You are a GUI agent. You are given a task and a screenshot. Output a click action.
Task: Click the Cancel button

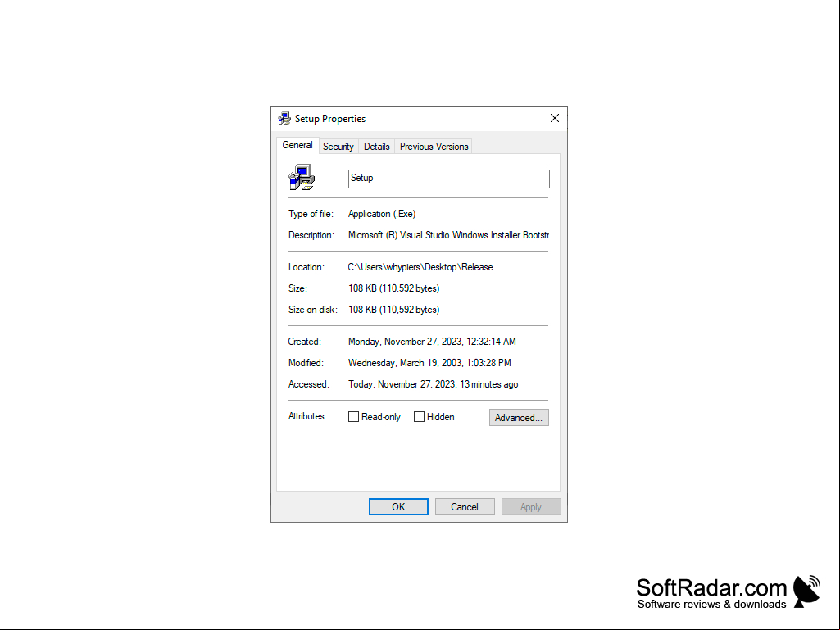(465, 507)
